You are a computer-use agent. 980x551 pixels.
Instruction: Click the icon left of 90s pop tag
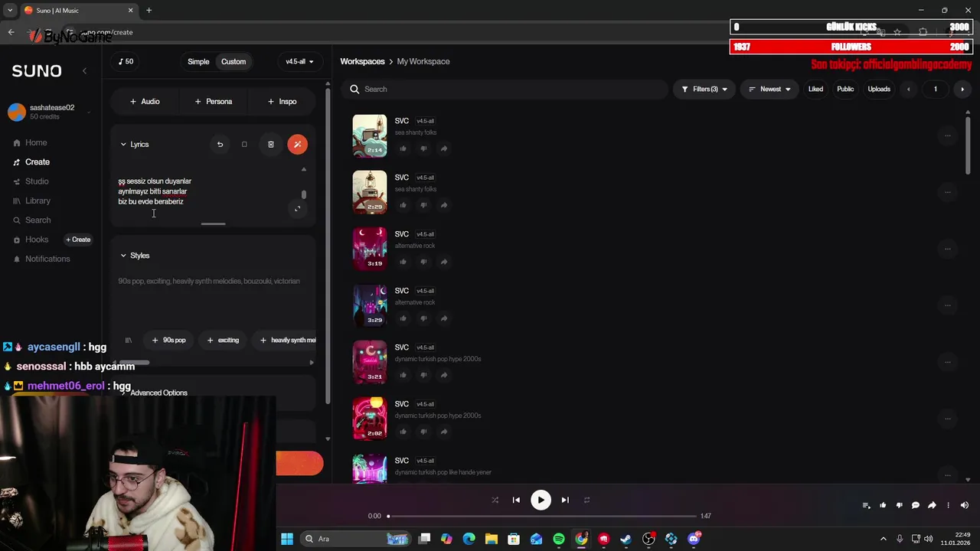pyautogui.click(x=128, y=340)
